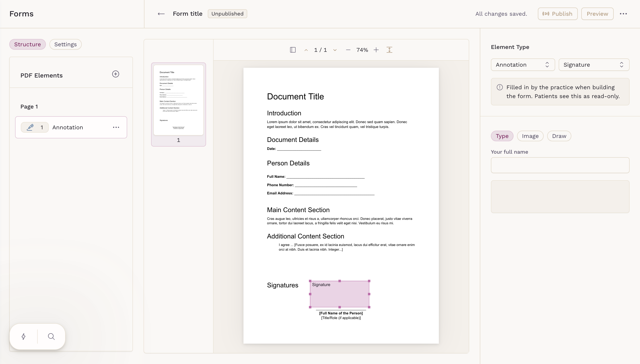
Task: Click the Document Title heading in the PDF
Action: pyautogui.click(x=295, y=97)
